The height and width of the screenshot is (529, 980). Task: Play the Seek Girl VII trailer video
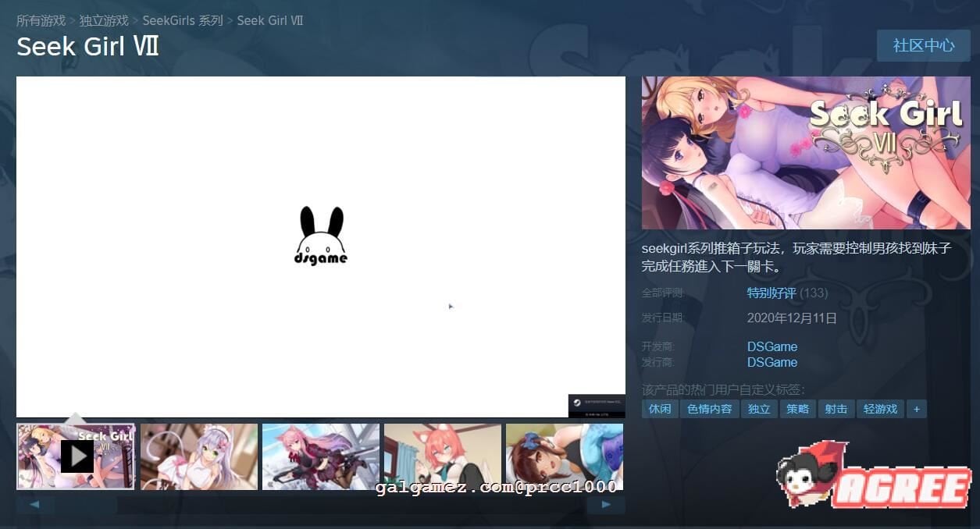[76, 456]
